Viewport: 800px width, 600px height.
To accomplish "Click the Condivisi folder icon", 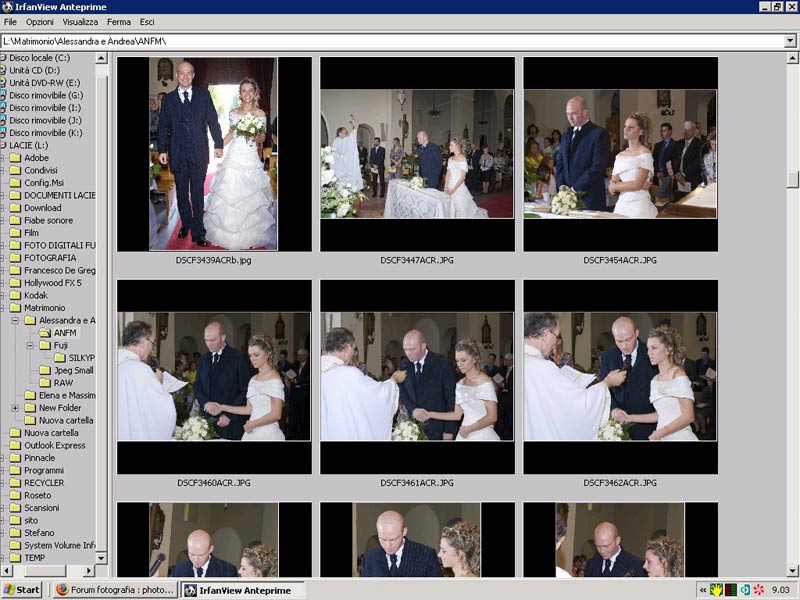I will (x=15, y=170).
